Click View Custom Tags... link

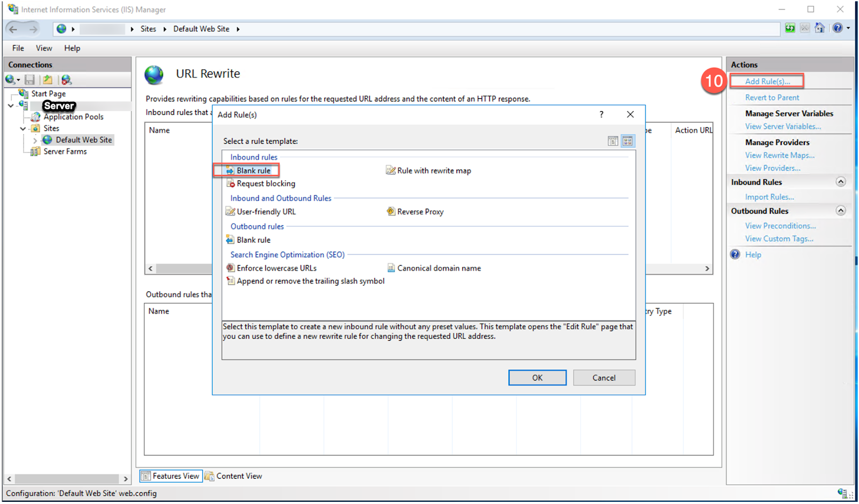(779, 239)
